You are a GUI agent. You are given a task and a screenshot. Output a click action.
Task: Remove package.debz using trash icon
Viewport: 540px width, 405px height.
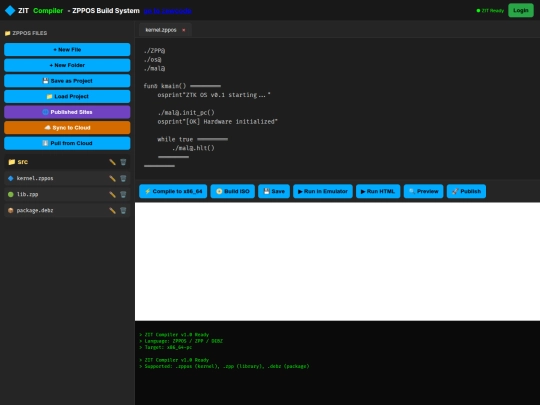(x=123, y=210)
